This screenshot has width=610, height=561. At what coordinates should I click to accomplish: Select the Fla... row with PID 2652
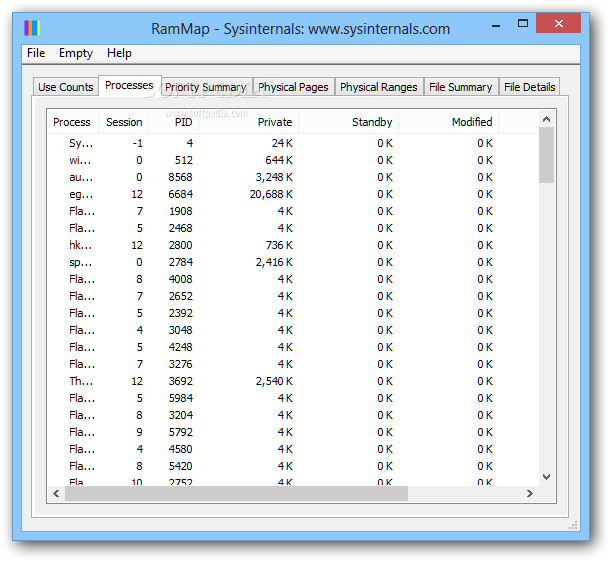[293, 296]
